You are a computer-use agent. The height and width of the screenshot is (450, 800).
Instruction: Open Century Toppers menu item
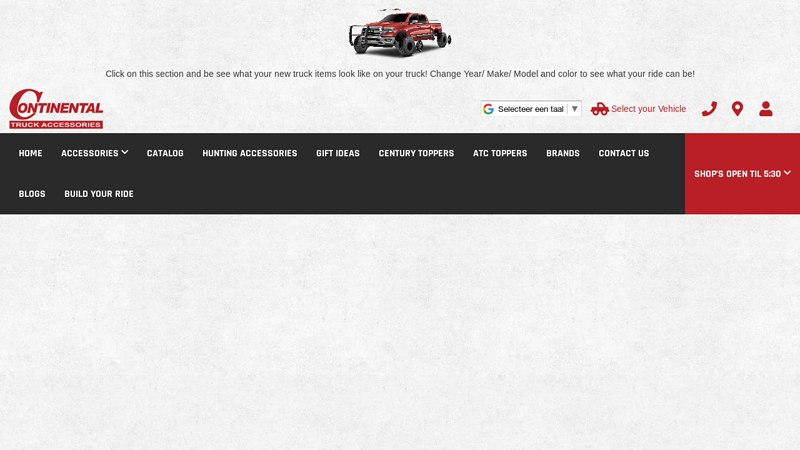pos(416,154)
